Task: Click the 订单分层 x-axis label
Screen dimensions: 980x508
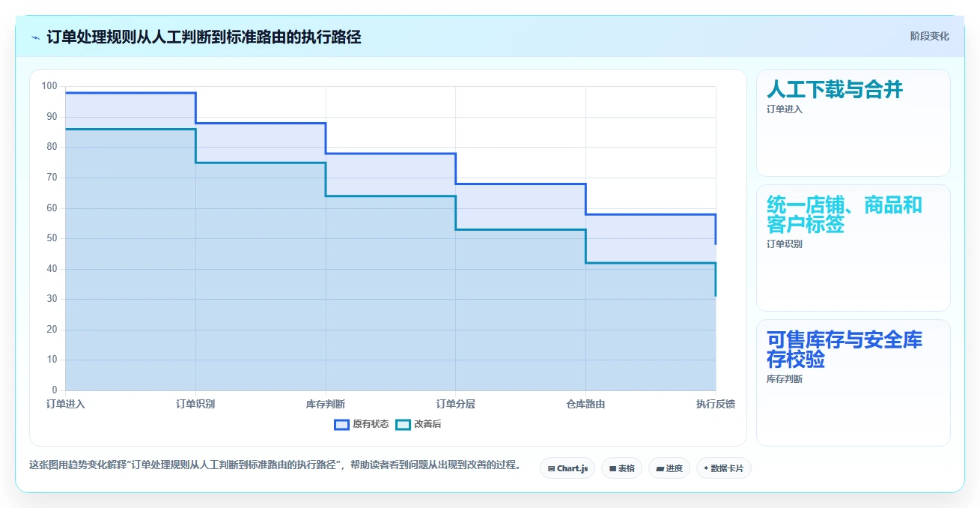Action: (456, 404)
